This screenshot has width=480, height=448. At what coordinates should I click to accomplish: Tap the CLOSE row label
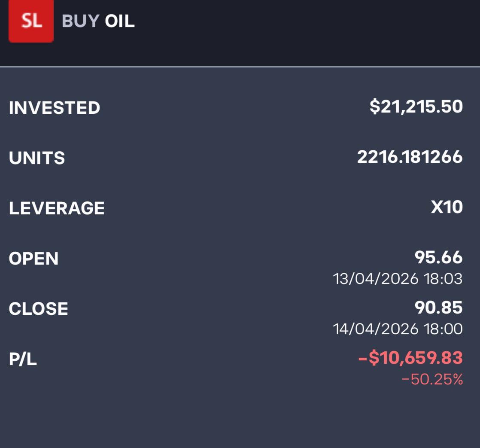click(39, 309)
